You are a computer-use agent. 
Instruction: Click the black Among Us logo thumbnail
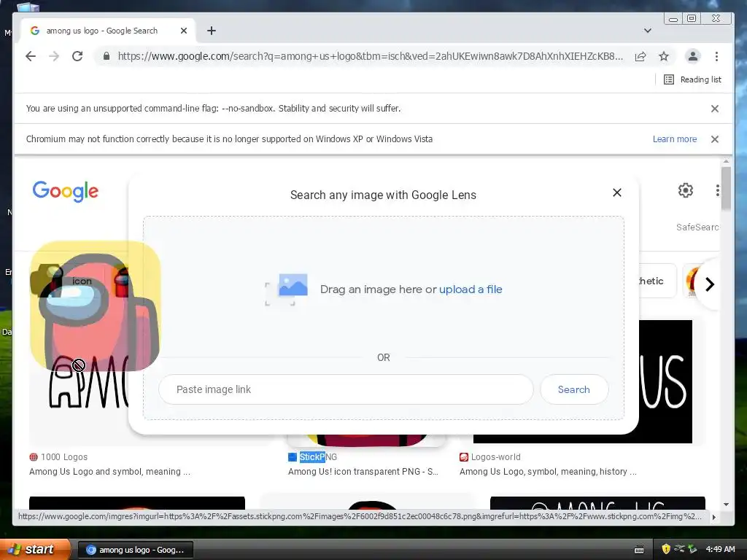(665, 381)
